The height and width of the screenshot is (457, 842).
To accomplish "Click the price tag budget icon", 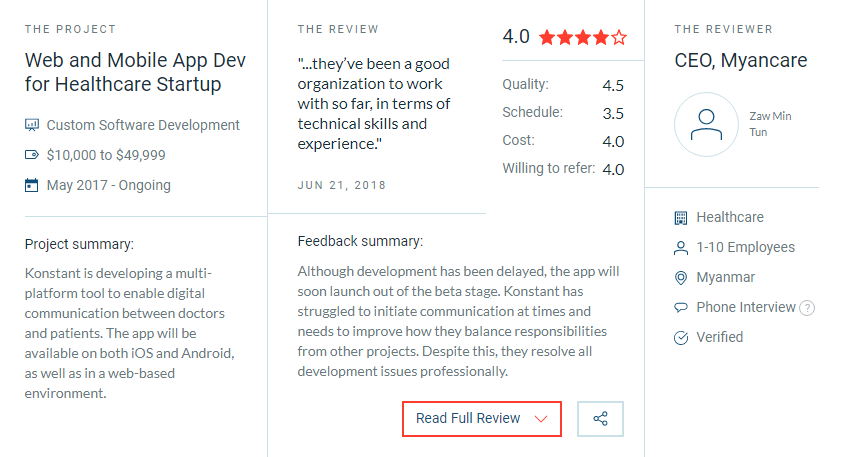I will coord(32,155).
